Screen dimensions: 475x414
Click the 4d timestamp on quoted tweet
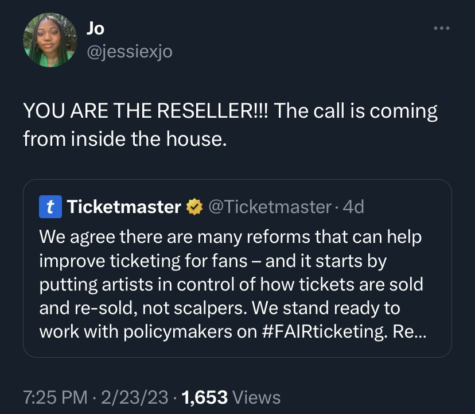point(353,207)
